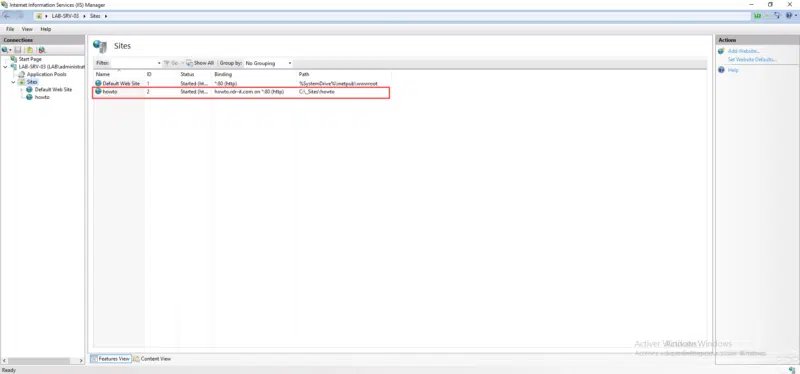
Task: Click the Create New Connection globe icon
Action: (x=5, y=50)
